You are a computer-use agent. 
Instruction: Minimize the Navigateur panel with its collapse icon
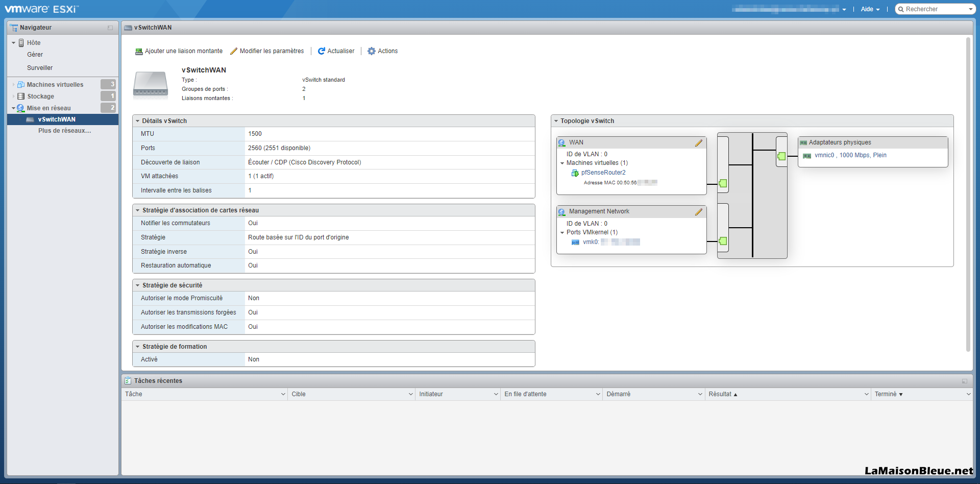(110, 28)
